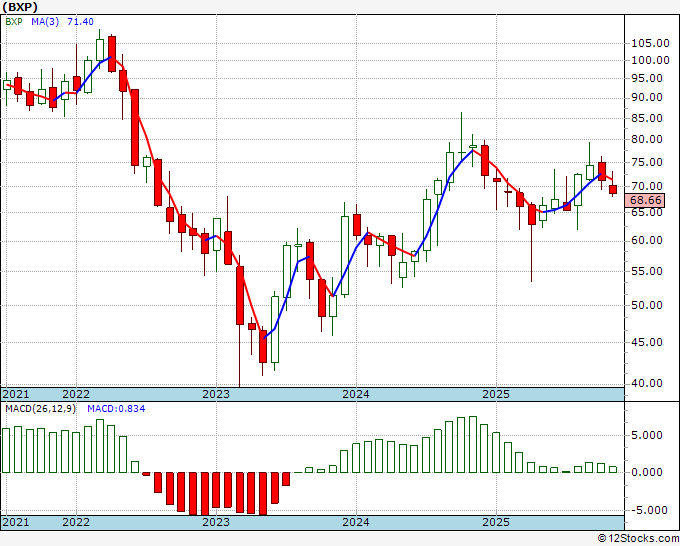Click the MA(3) indicator label
Image resolution: width=680 pixels, height=546 pixels.
pyautogui.click(x=45, y=22)
